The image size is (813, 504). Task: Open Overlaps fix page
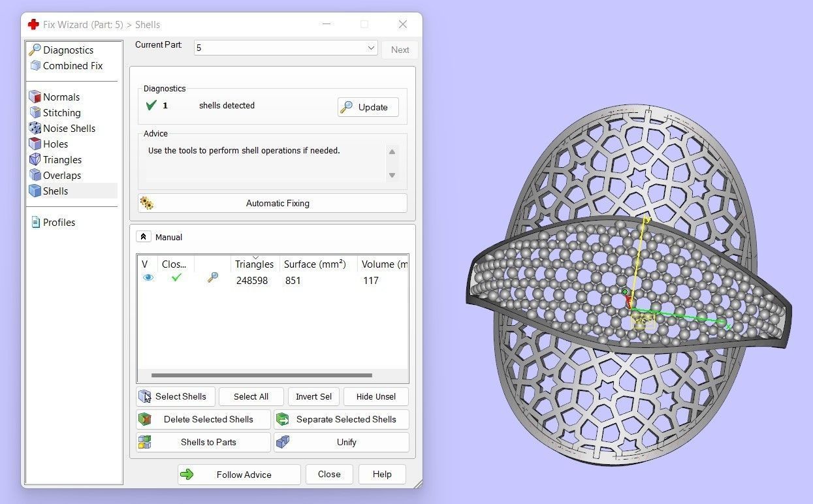(62, 175)
